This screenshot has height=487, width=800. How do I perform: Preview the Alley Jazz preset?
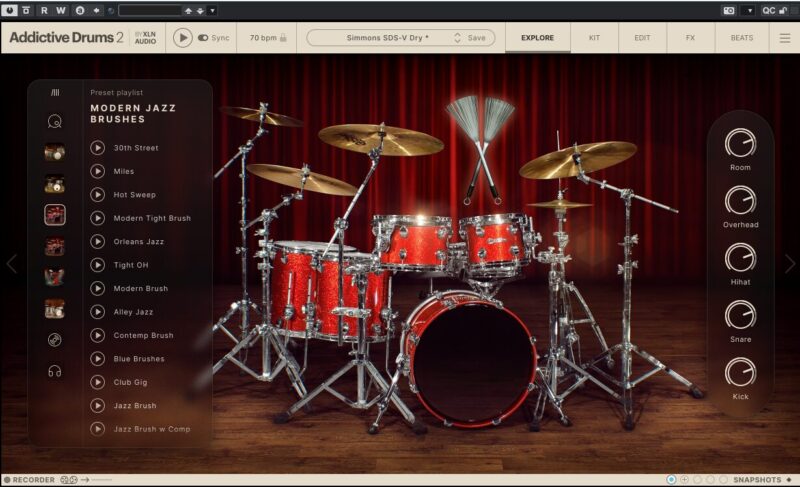coord(97,312)
